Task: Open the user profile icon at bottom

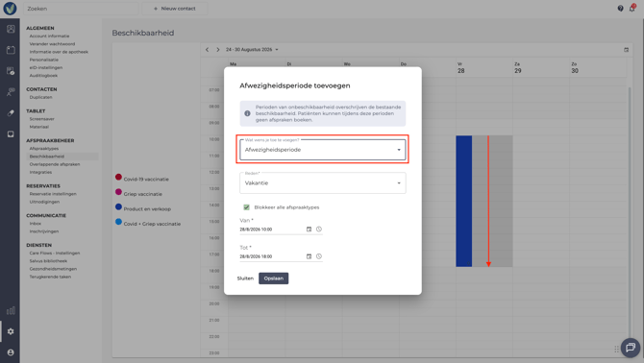Action: pyautogui.click(x=11, y=352)
